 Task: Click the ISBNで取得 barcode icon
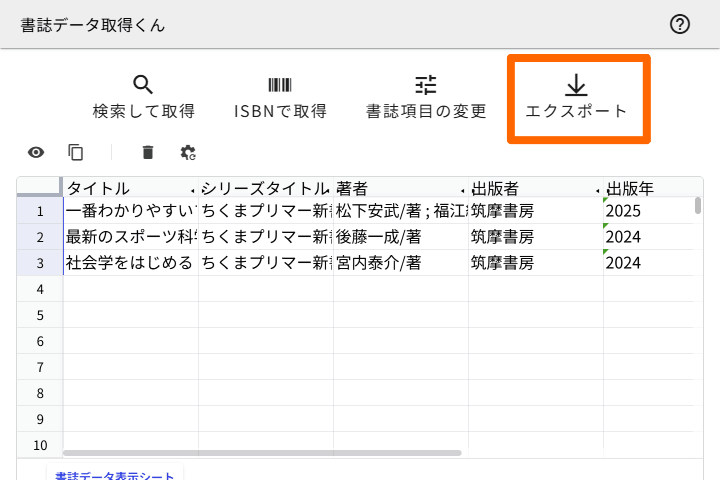(280, 86)
